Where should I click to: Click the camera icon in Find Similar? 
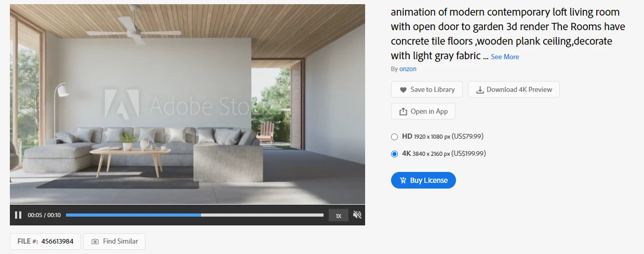pyautogui.click(x=95, y=242)
